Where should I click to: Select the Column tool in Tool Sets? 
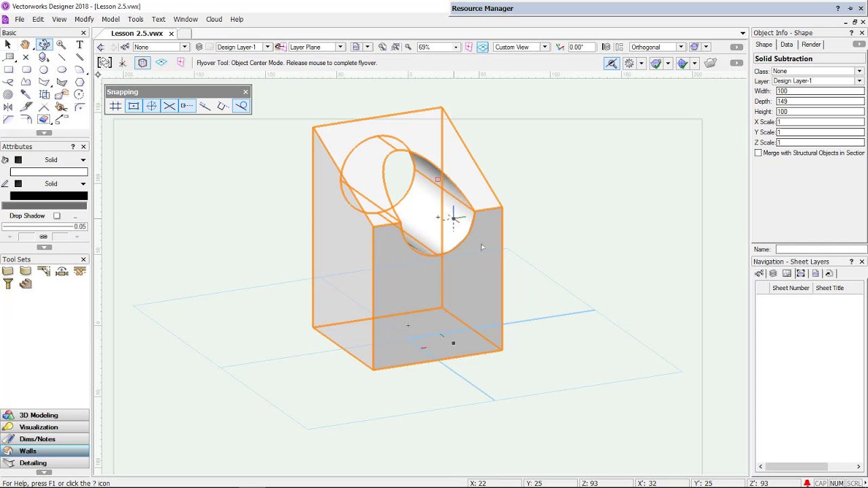(x=8, y=284)
